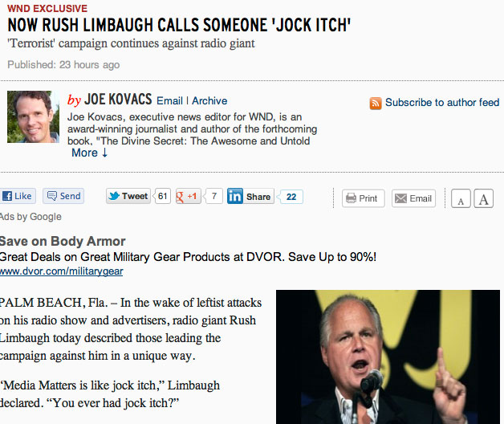Increase text size with large A
This screenshot has height=424, width=504.
[483, 198]
